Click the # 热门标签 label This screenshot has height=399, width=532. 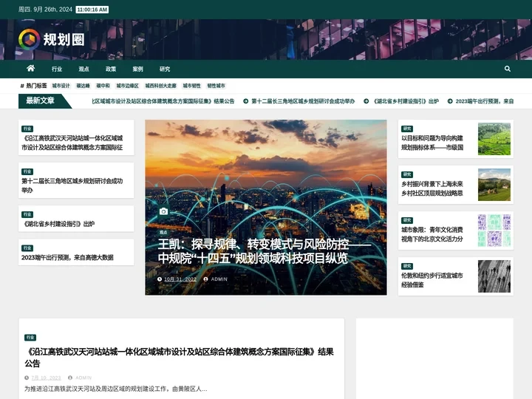tap(33, 86)
